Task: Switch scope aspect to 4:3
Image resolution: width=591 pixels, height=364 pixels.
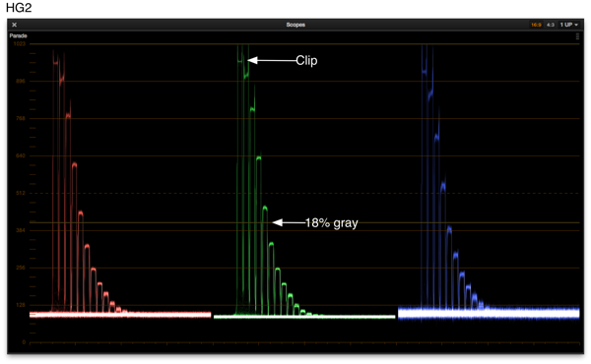Action: [x=551, y=25]
